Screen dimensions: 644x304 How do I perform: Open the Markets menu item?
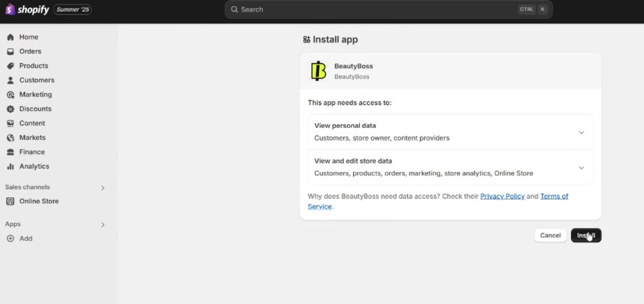pos(32,138)
